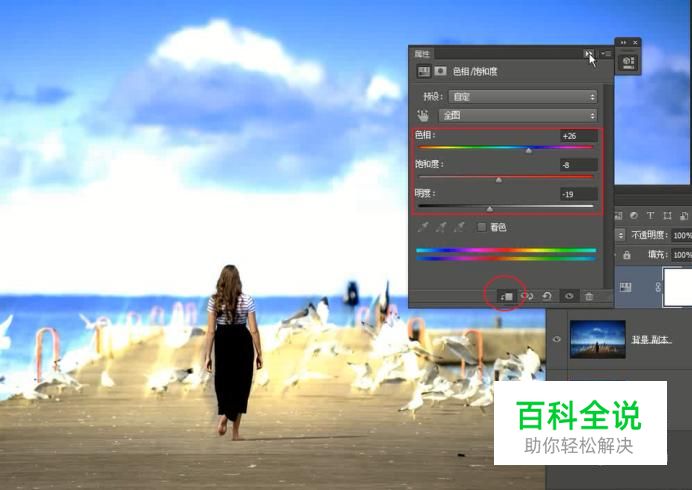Toggle adjustment layer visibility eye in Properties

569,296
